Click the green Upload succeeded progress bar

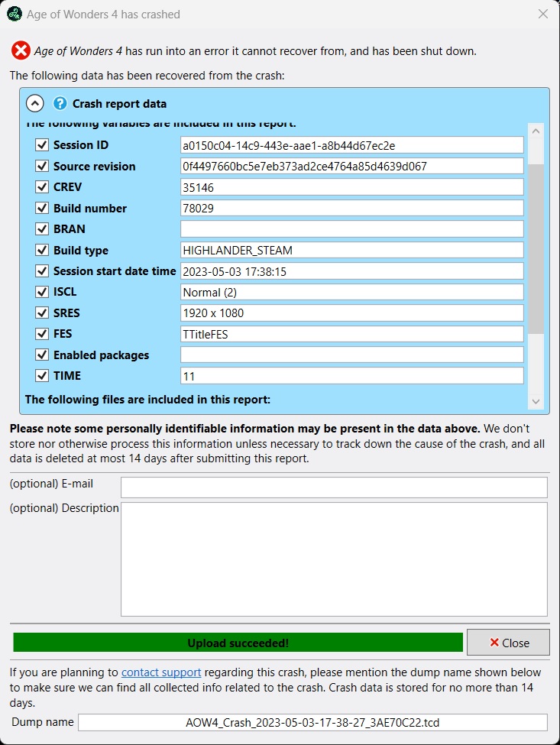[238, 643]
